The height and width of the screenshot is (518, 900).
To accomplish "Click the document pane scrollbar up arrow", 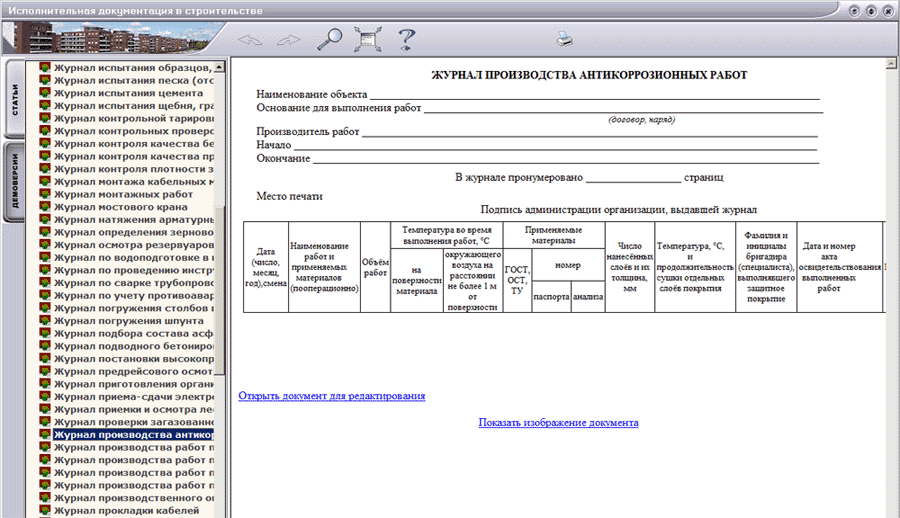I will tap(891, 63).
